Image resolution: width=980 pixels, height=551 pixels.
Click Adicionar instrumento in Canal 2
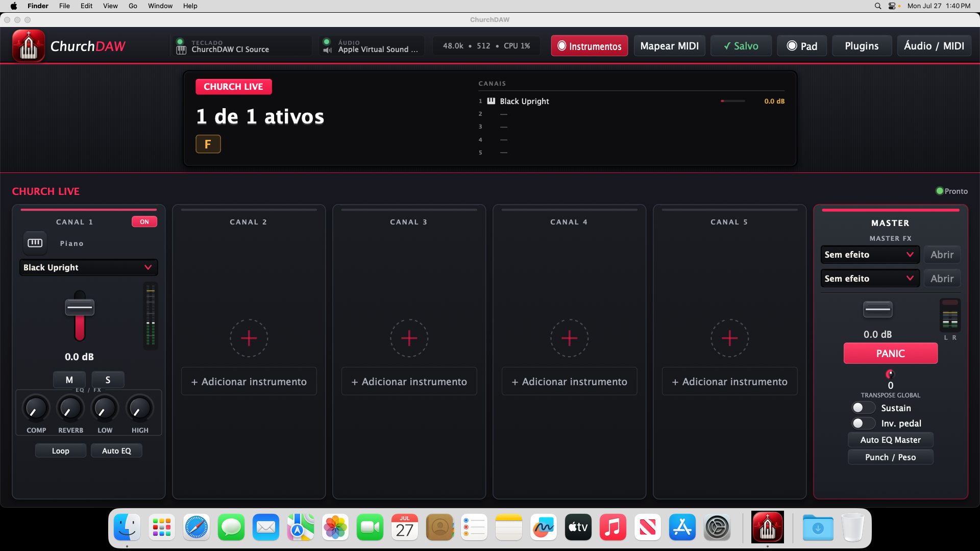point(249,381)
